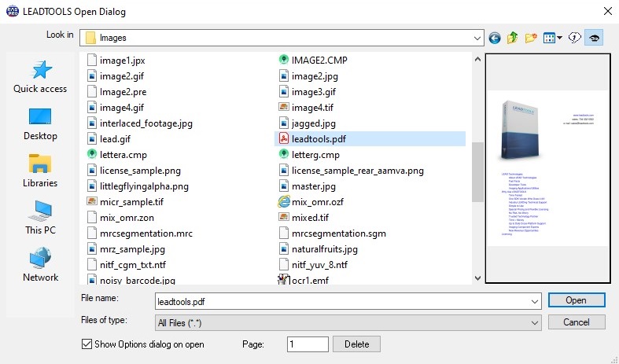Select the file named image4.gif
Viewport: 619px width, 364px height.
(x=122, y=108)
